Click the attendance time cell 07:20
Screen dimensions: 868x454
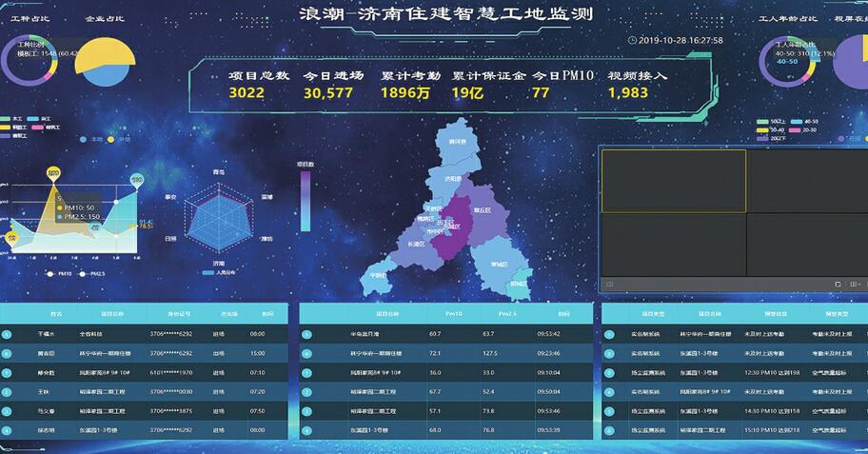[257, 392]
